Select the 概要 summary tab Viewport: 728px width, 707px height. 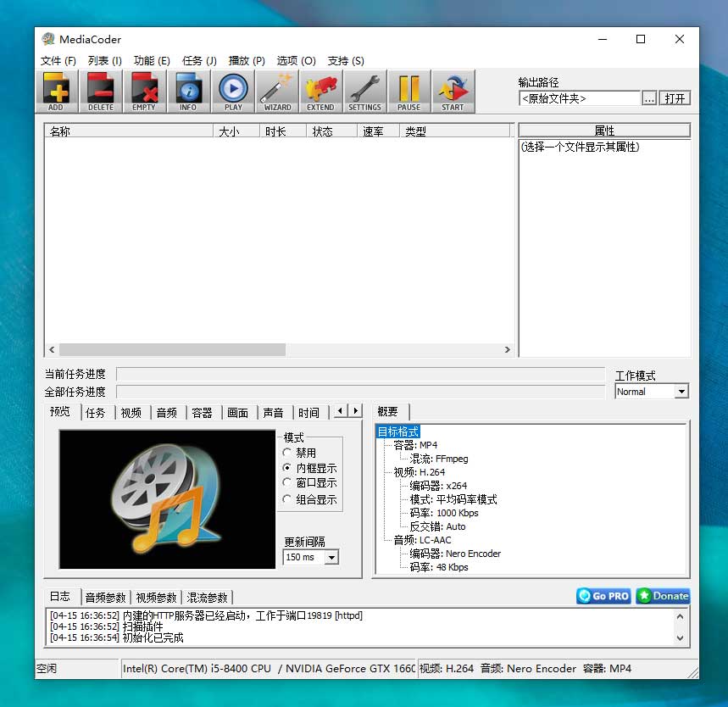pyautogui.click(x=389, y=411)
